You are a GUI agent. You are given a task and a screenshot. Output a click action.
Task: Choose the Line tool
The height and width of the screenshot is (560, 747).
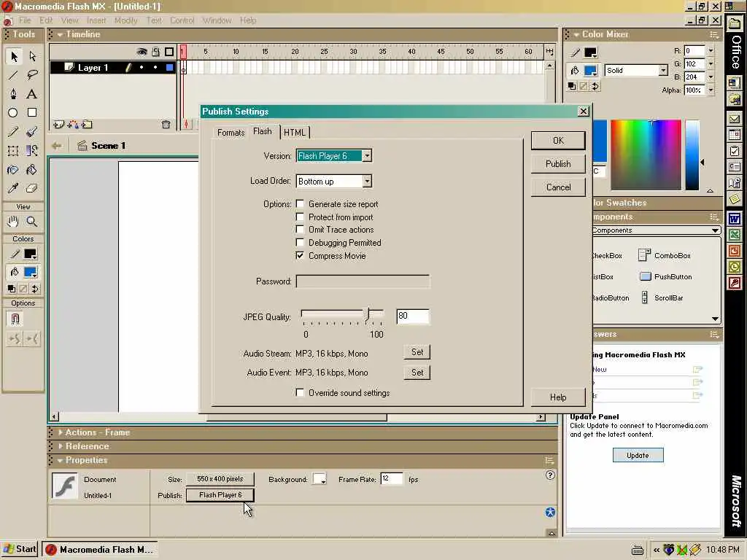(13, 75)
